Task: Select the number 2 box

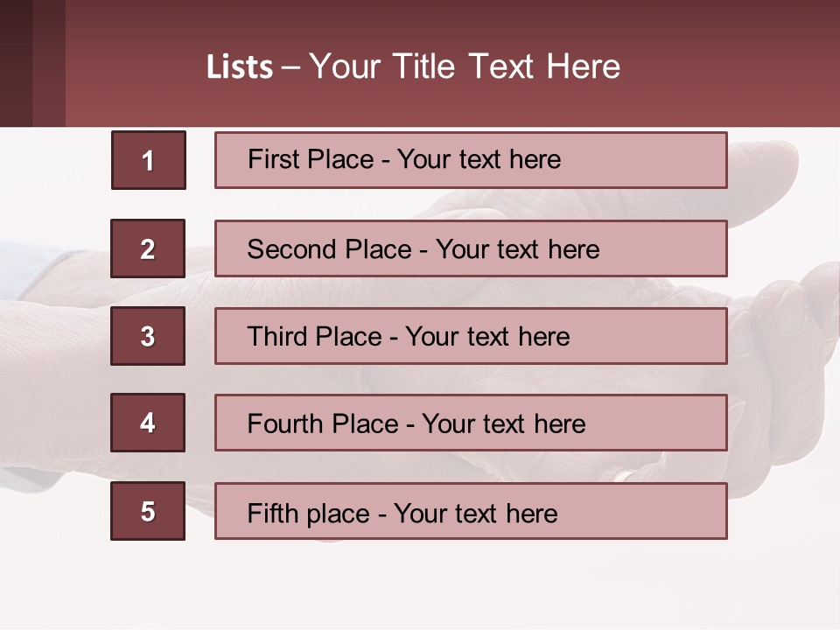Action: tap(148, 248)
